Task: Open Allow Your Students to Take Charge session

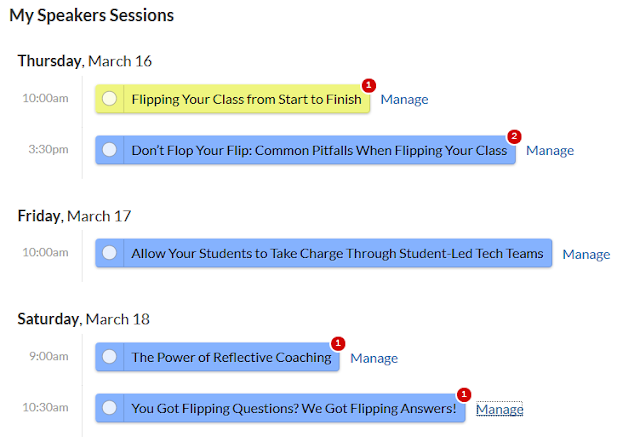Action: click(x=336, y=253)
